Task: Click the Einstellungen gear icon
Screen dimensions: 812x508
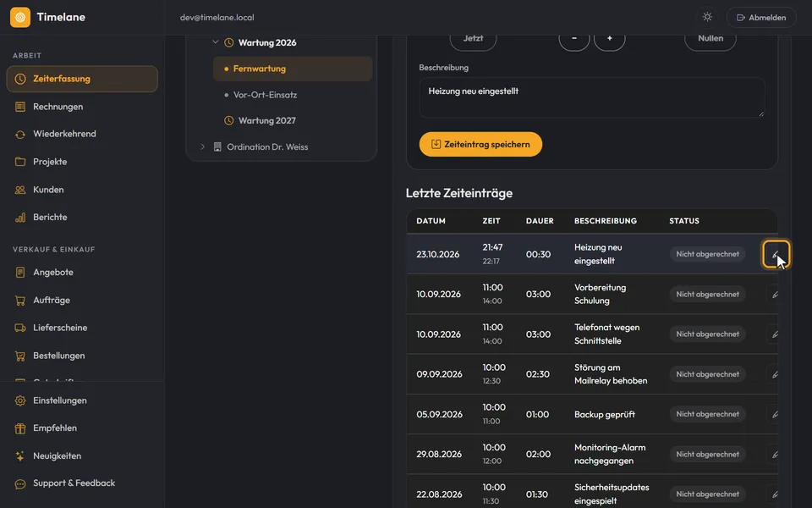Action: tap(20, 400)
